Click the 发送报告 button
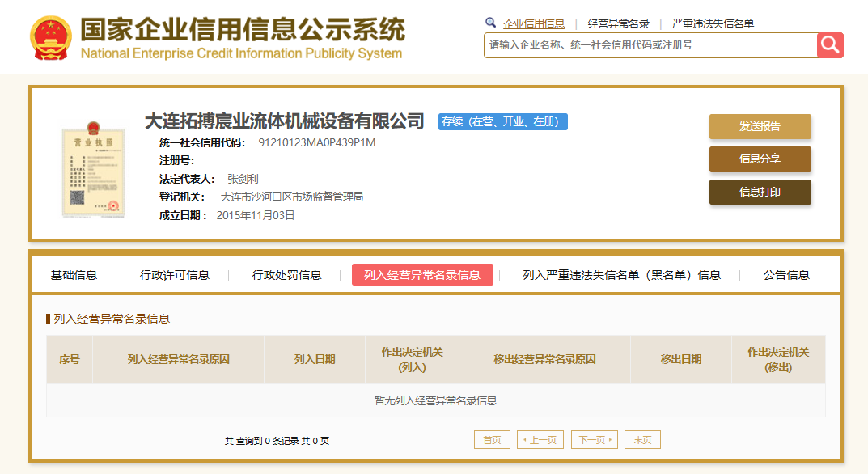 (x=760, y=126)
